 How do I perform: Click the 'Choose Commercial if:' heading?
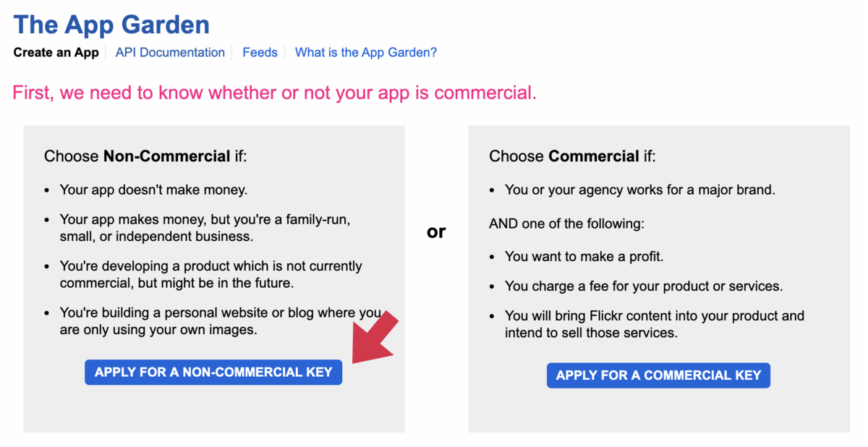point(572,156)
